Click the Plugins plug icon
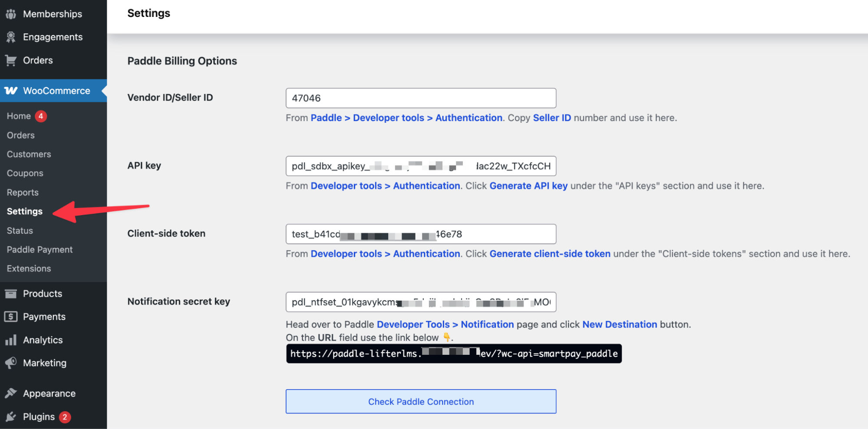 (x=11, y=417)
